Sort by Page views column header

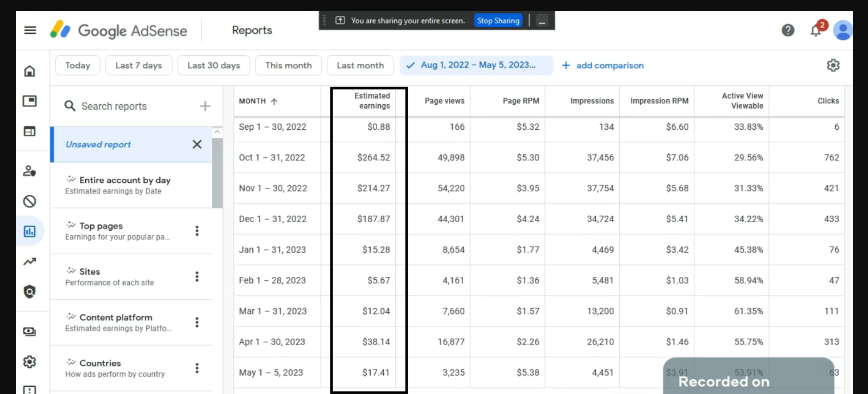coord(444,101)
